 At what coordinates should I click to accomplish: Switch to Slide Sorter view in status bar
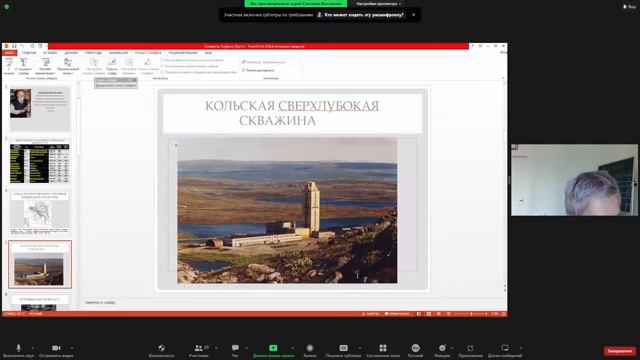point(429,314)
